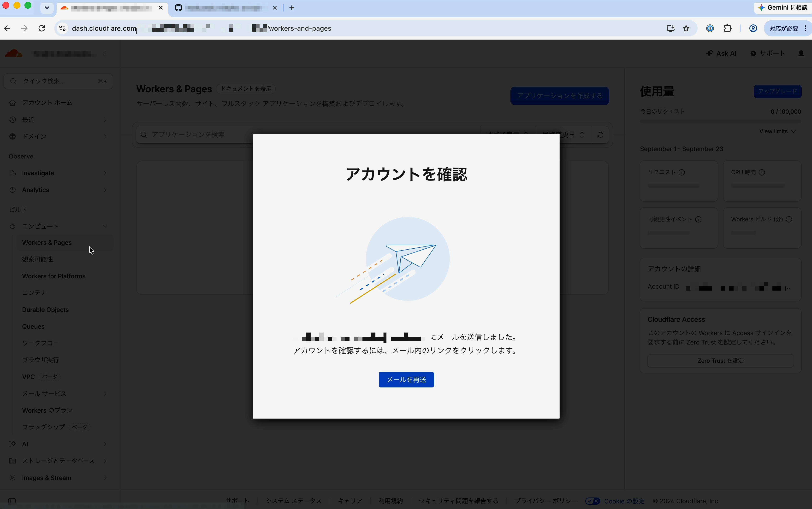This screenshot has width=812, height=509.
Task: Click the info icon next to リクエスト
Action: [682, 172]
